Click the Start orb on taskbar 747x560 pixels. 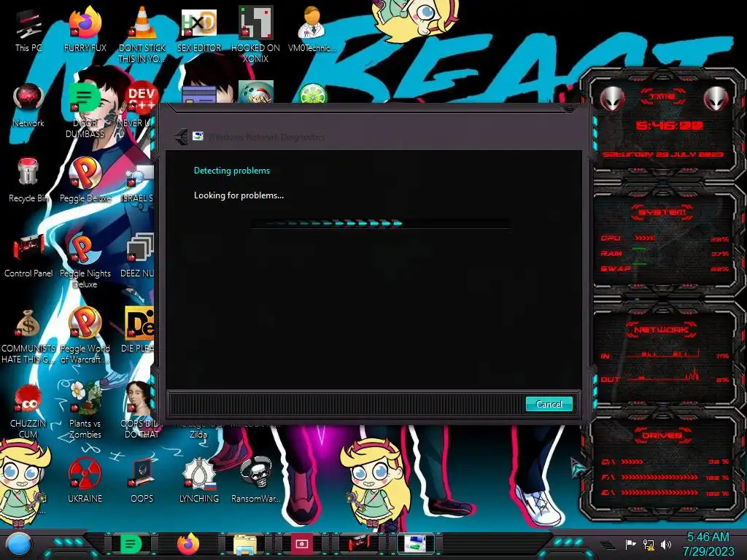[20, 544]
